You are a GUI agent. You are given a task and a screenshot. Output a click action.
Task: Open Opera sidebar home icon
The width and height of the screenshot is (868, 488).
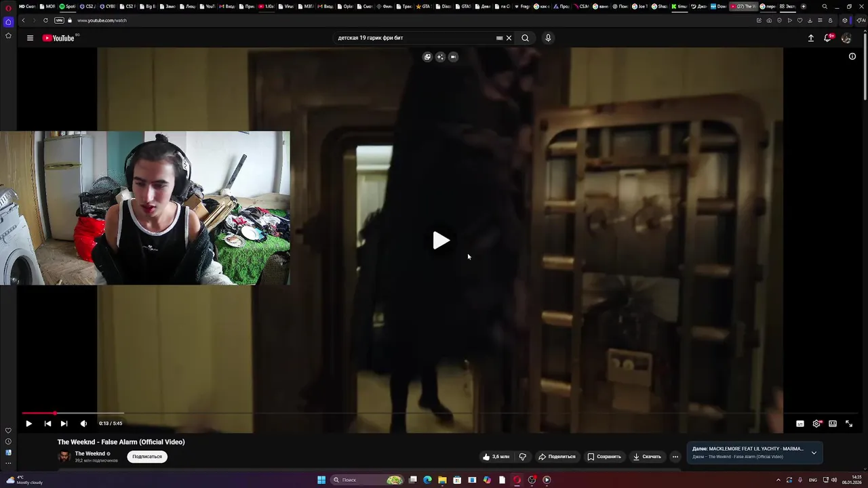click(x=8, y=22)
